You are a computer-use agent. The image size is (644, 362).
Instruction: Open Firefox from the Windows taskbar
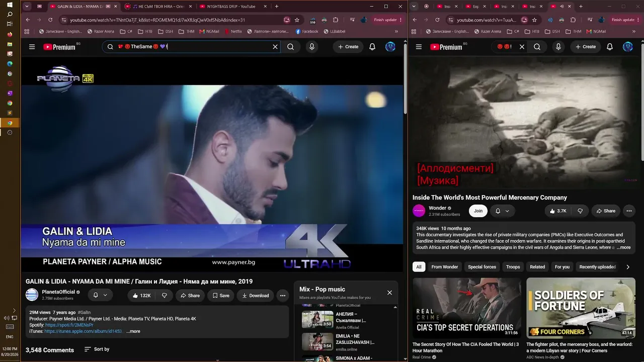10,34
